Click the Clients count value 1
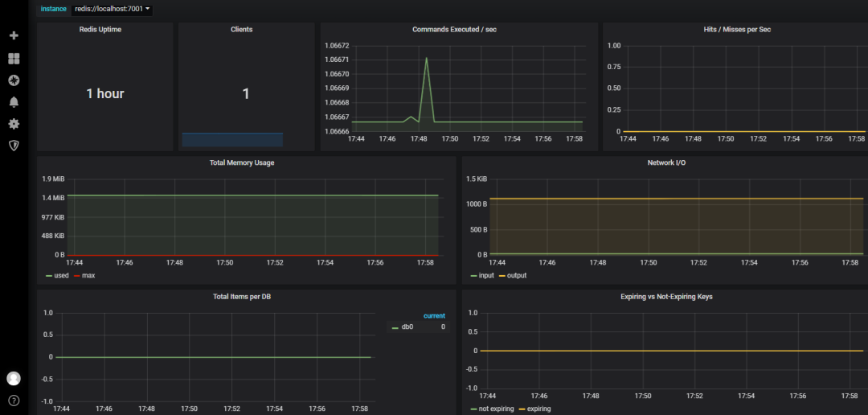The image size is (868, 415). tap(246, 93)
